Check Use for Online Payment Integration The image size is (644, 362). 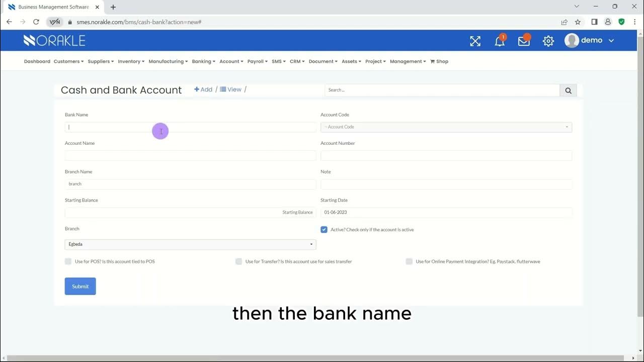click(409, 261)
